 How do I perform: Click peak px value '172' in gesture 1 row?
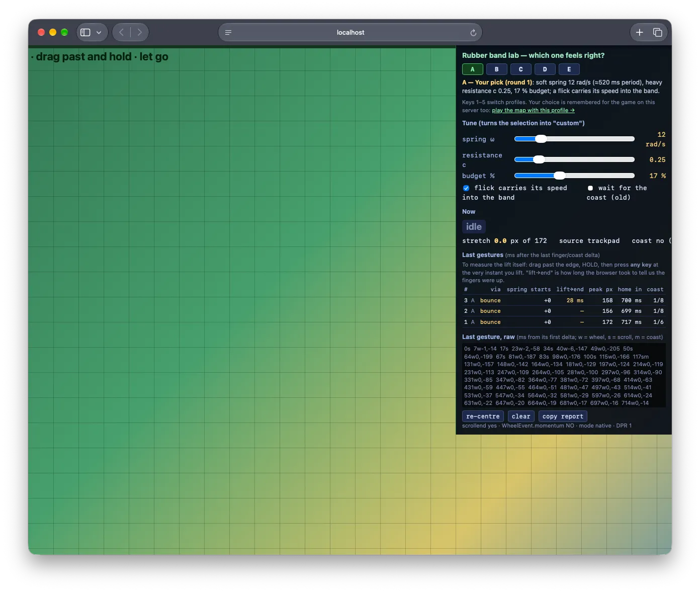607,322
